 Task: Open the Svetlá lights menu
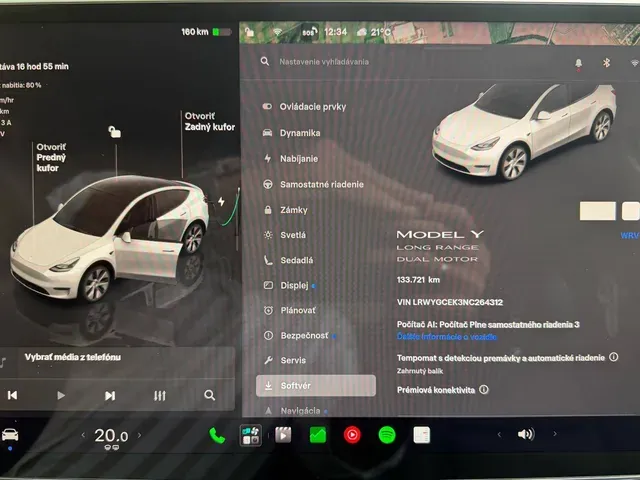(284, 235)
